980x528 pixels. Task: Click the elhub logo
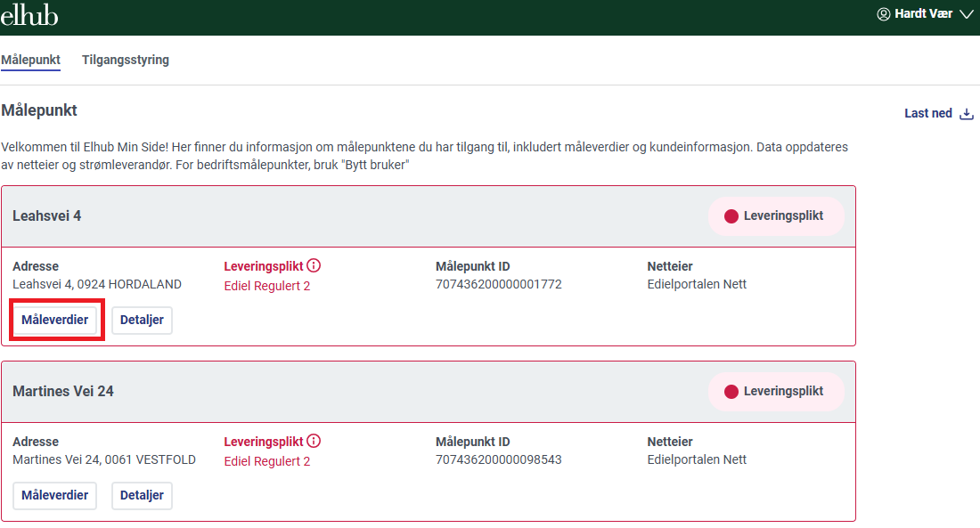point(29,15)
